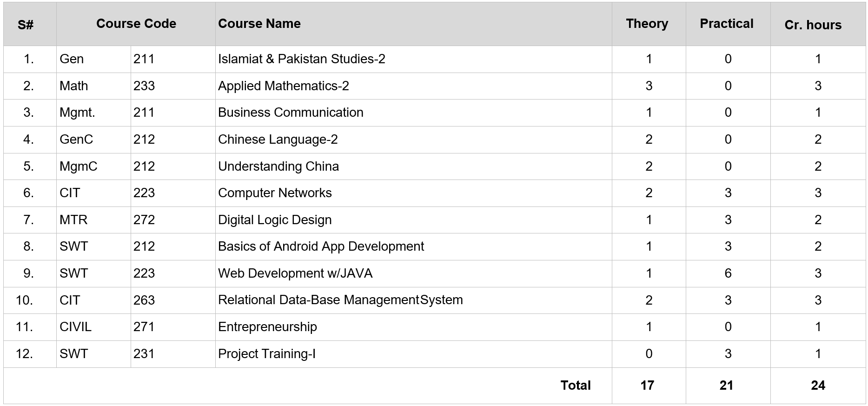Image resolution: width=868 pixels, height=406 pixels.
Task: Click the Project Training-I cell
Action: pyautogui.click(x=413, y=354)
